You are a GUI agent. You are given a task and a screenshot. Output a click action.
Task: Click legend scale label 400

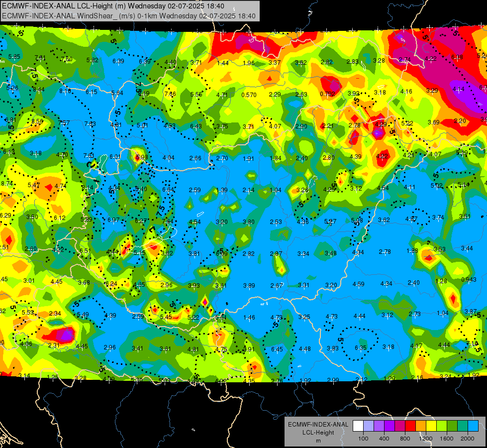[384, 439]
